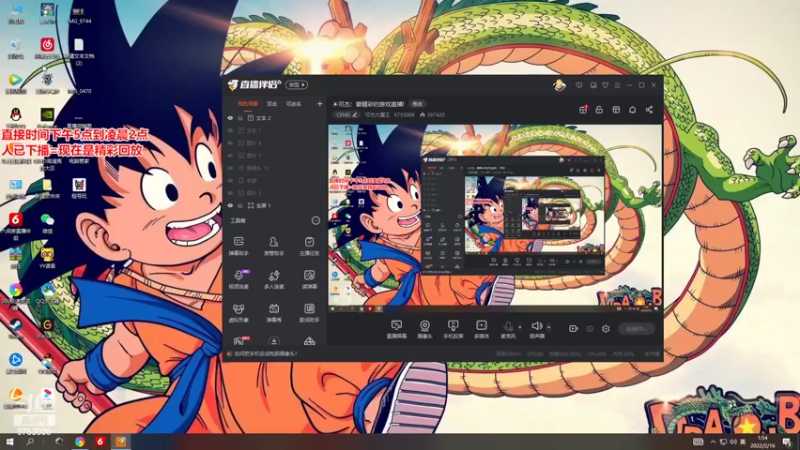Click the start-live button
This screenshot has width=800, height=450.
tap(636, 329)
